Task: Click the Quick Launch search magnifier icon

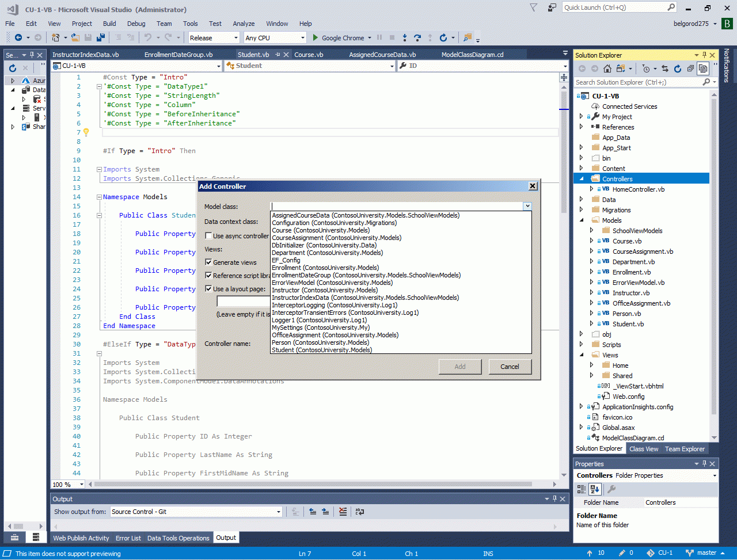Action: pos(671,7)
